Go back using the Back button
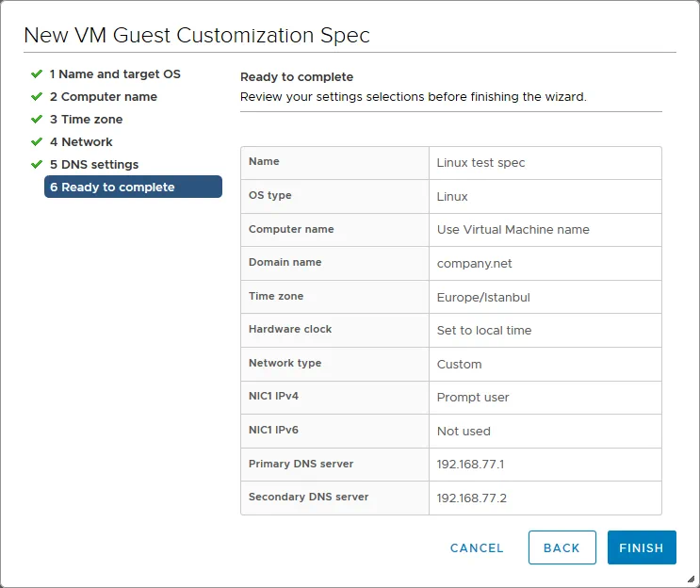Screen dimensions: 700x588 point(562,547)
